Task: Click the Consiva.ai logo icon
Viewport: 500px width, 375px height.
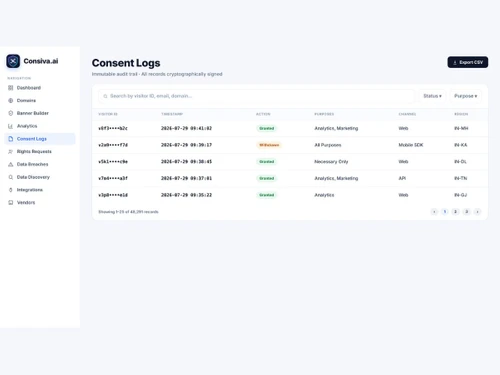Action: [13, 61]
